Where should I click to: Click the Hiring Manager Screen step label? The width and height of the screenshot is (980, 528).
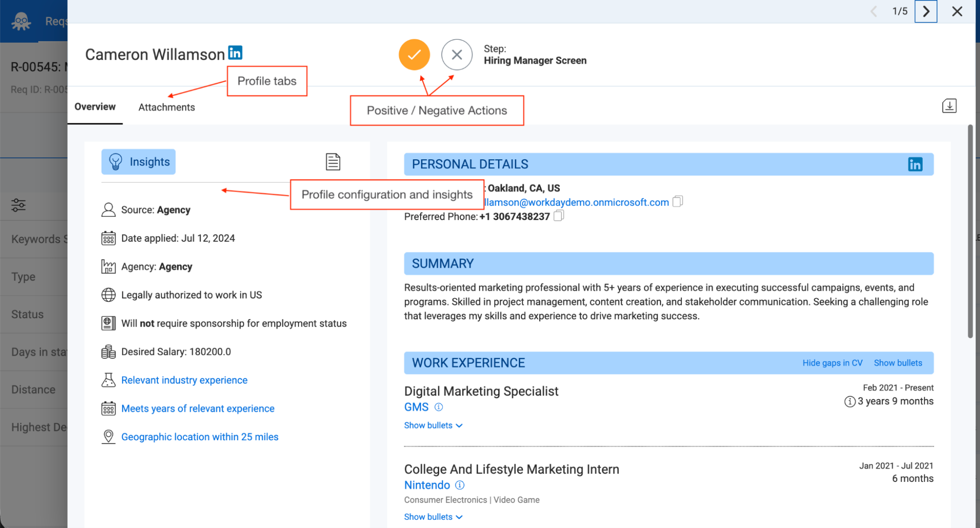click(535, 60)
